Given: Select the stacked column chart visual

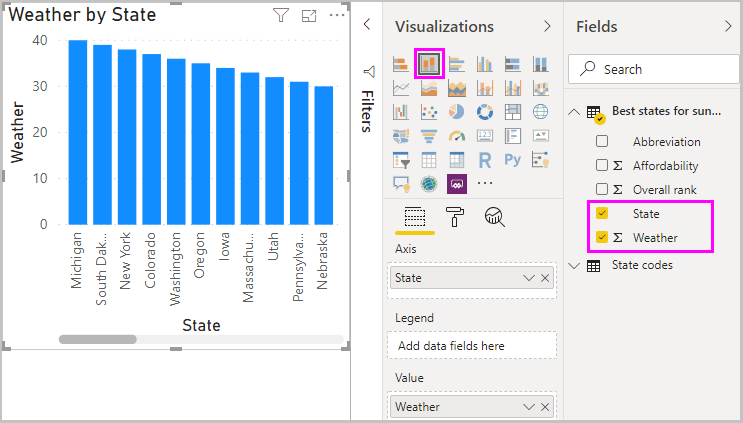Looking at the screenshot, I should point(429,63).
